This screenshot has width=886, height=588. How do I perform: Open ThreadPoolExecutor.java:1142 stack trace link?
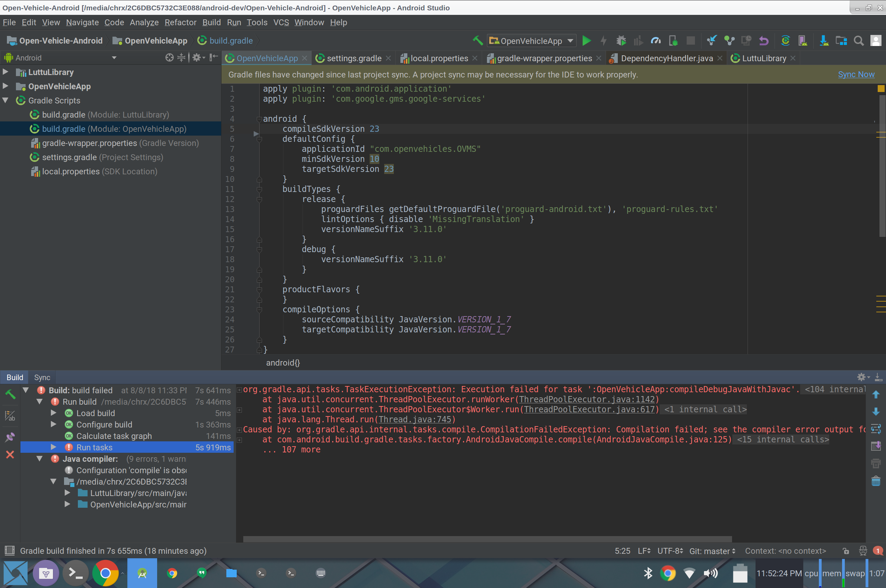coord(587,399)
